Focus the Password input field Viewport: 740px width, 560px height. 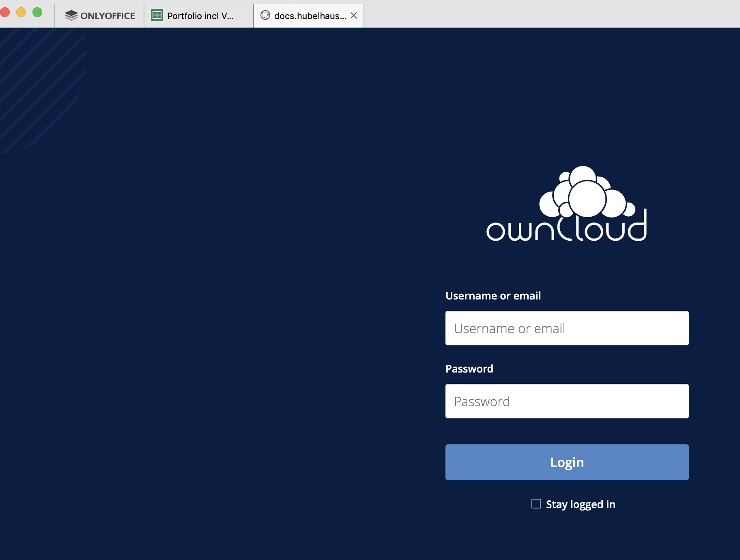tap(567, 401)
